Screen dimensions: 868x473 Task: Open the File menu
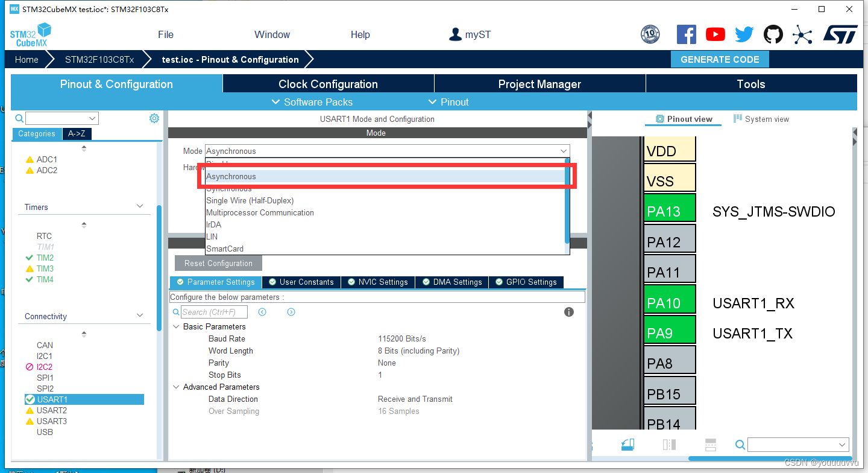coord(166,34)
